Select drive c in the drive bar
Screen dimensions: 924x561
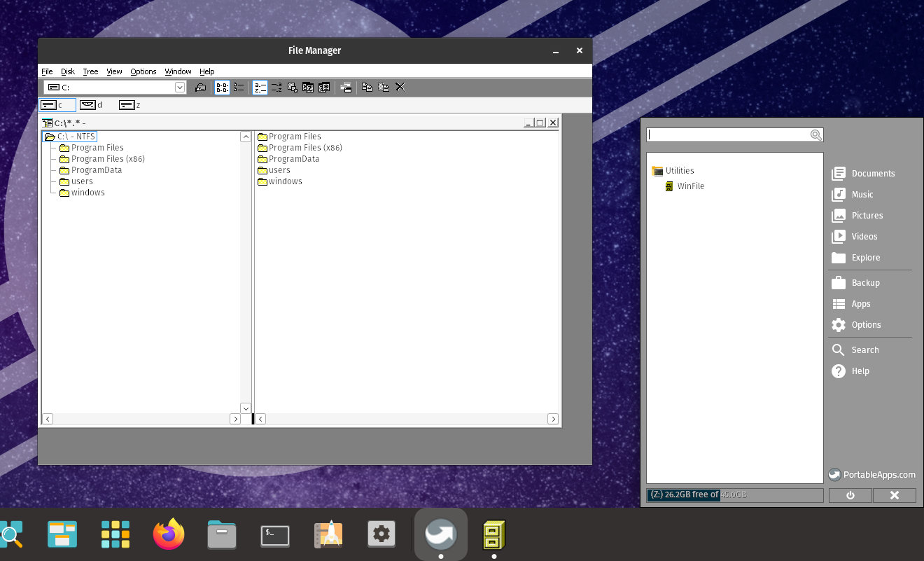pyautogui.click(x=57, y=105)
